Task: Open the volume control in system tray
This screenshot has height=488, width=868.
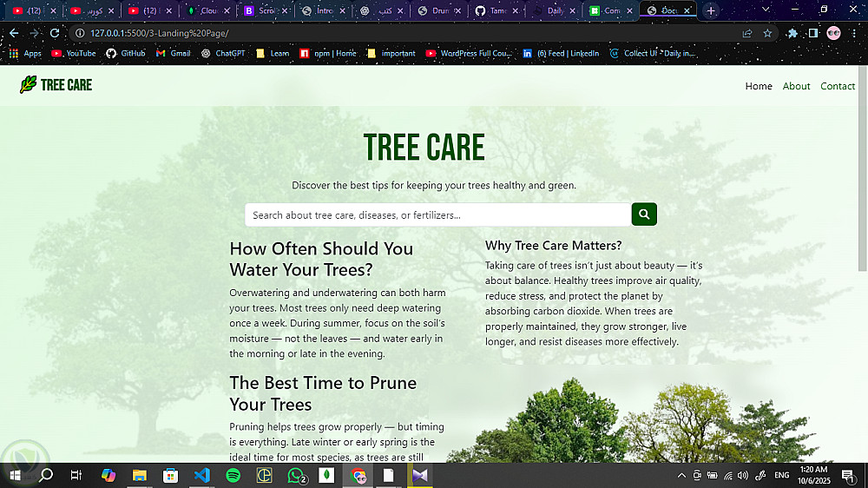Action: coord(743,475)
